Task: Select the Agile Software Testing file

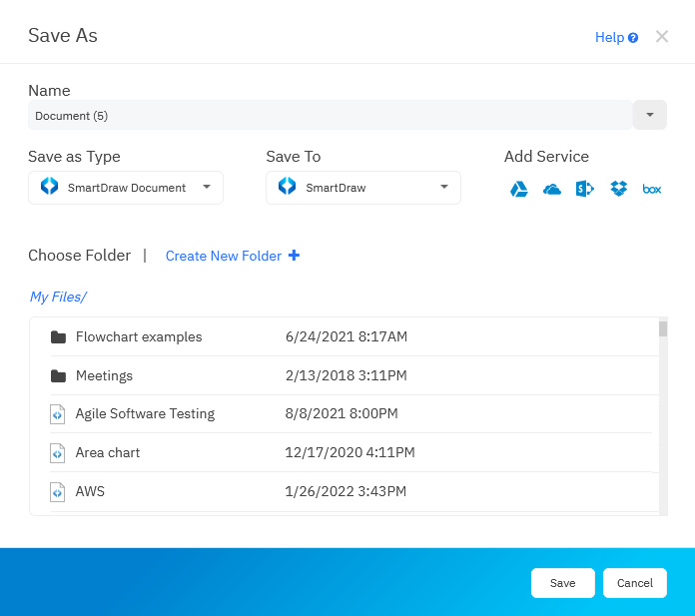Action: [145, 414]
